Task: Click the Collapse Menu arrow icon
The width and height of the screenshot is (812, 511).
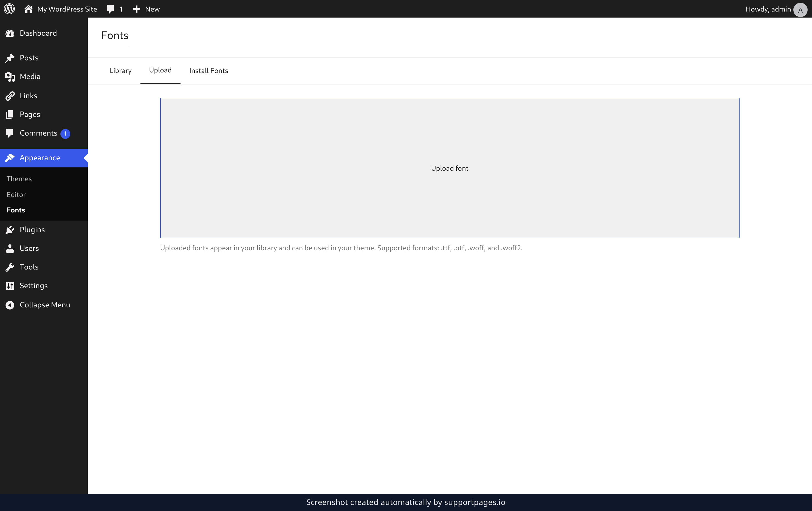Action: [10, 305]
